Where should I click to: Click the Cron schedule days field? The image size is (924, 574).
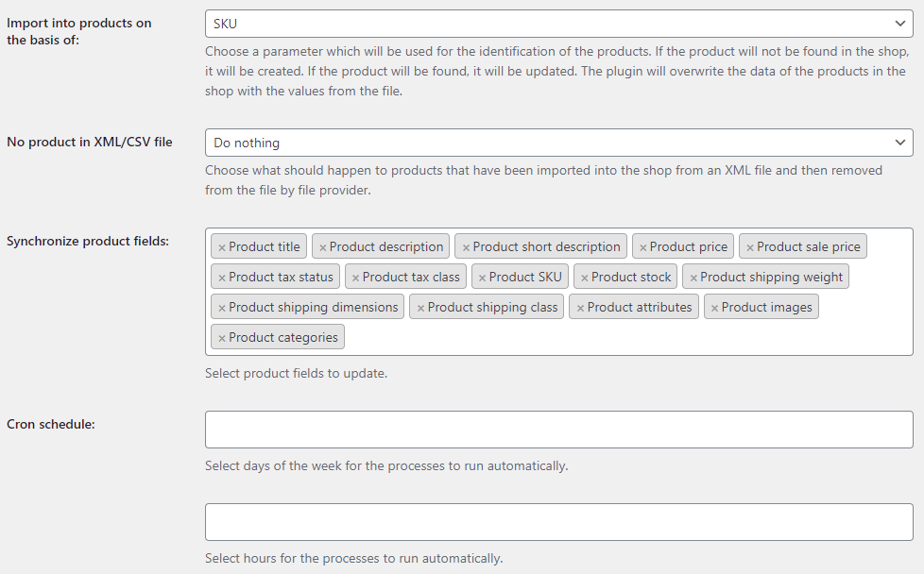point(558,430)
